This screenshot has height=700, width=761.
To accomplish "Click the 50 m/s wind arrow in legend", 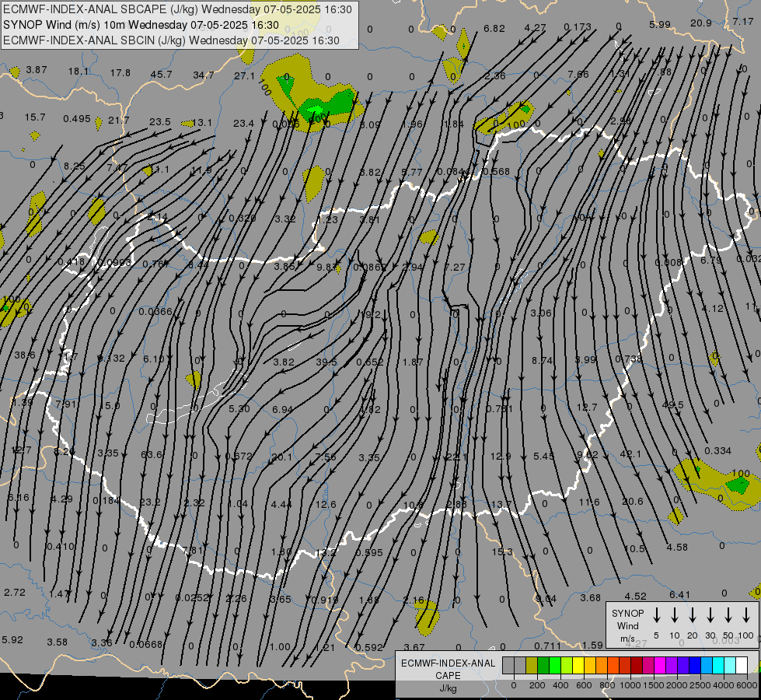I will point(728,615).
